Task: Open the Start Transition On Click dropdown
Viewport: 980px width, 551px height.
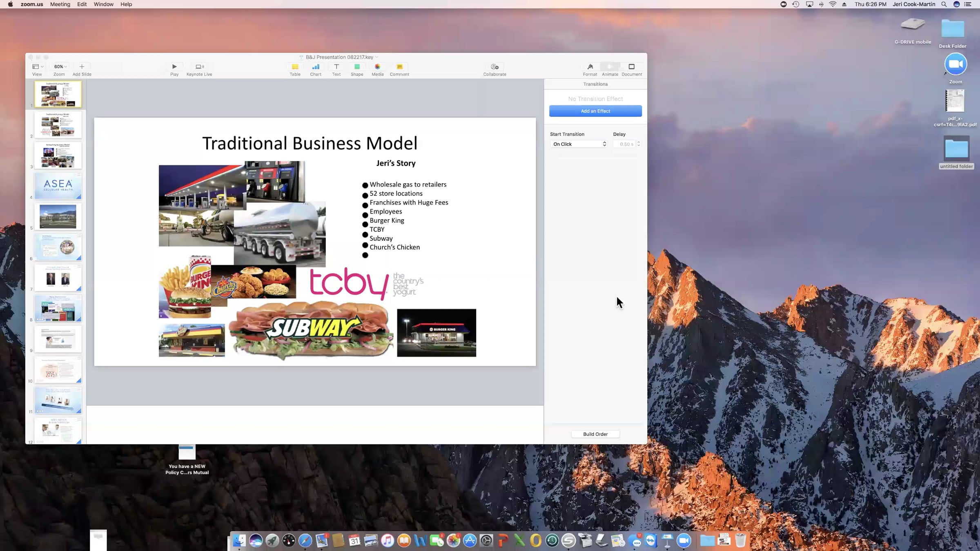Action: tap(579, 144)
